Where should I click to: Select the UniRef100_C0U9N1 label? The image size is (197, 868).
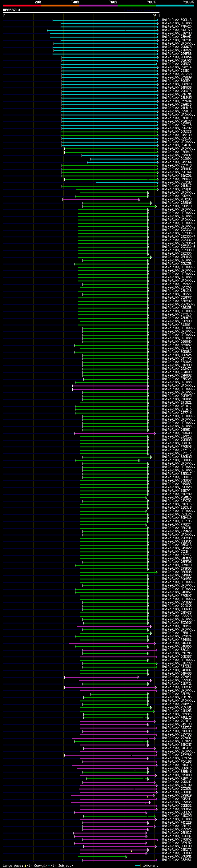pos(176,857)
